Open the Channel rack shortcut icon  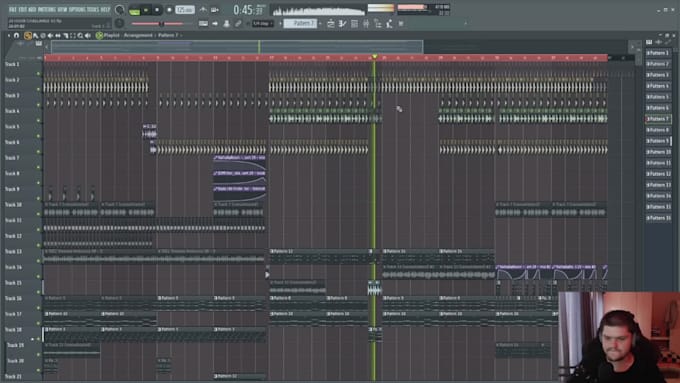354,24
